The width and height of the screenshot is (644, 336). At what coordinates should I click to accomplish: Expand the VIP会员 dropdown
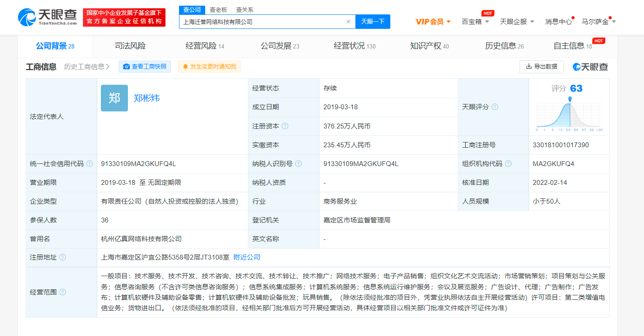(433, 22)
